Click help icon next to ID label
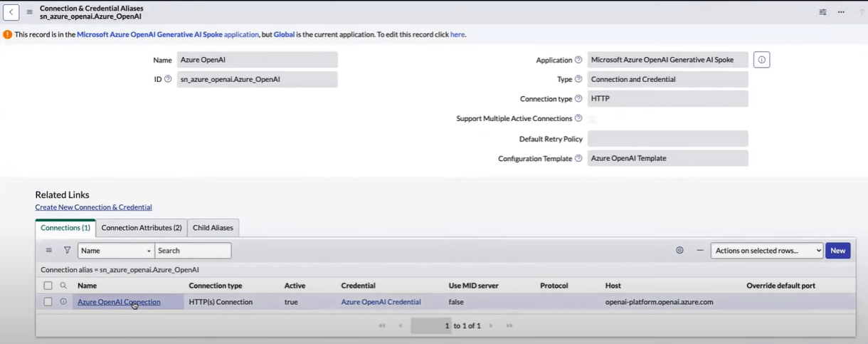 tap(168, 79)
